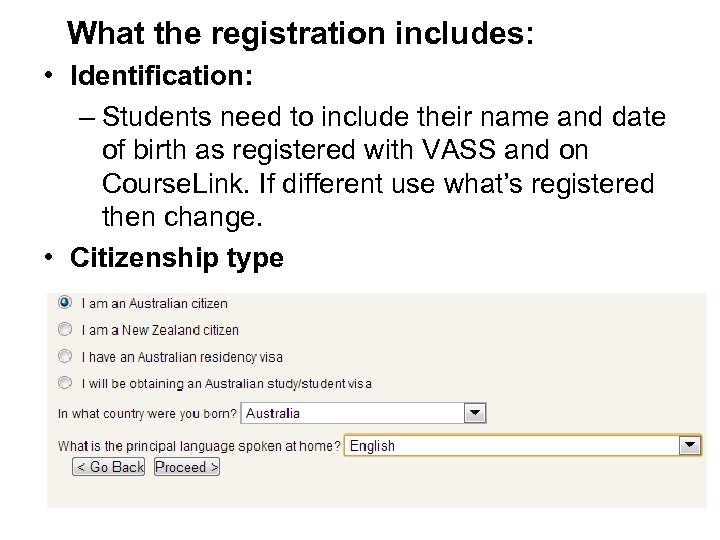The width and height of the screenshot is (720, 540).
Task: Open the principal language dropdown arrow
Action: [x=689, y=446]
